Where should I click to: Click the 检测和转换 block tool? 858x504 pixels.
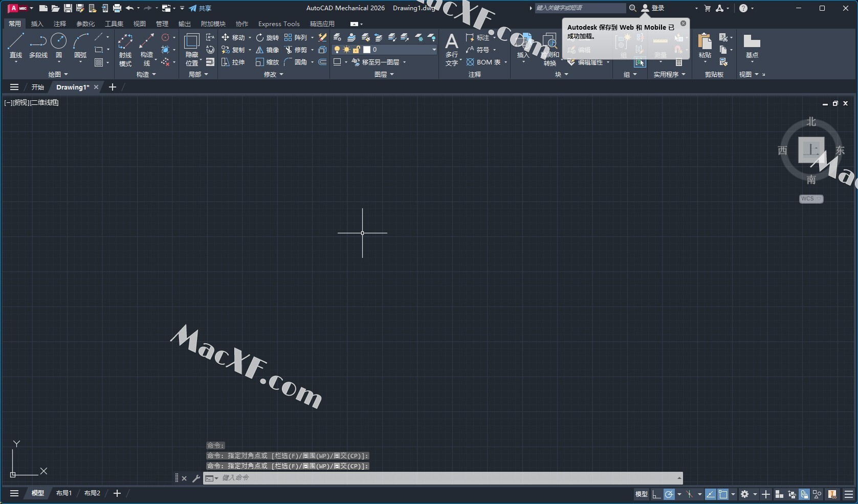click(550, 50)
